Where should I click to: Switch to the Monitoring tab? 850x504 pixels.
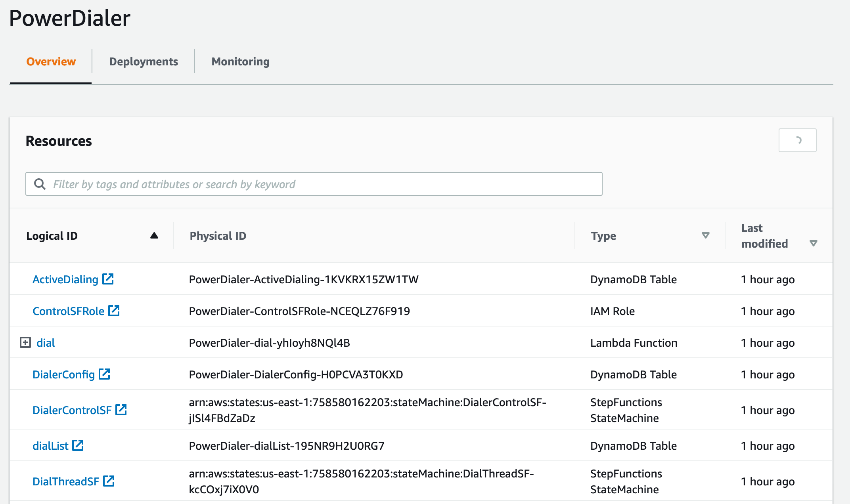tap(240, 61)
